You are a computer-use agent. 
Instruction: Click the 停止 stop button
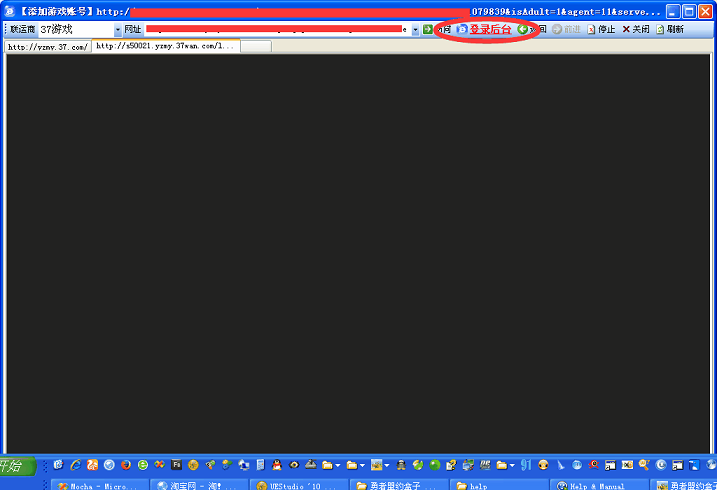601,29
